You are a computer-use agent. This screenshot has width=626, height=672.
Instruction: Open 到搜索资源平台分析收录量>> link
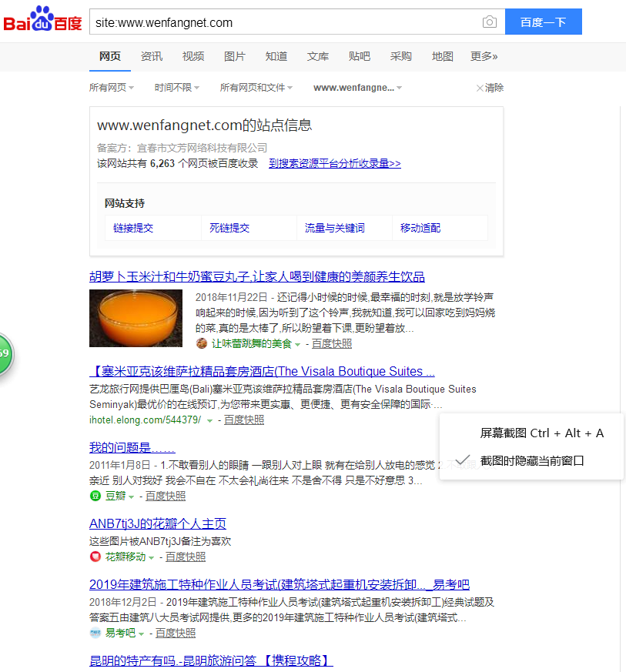[x=335, y=163]
